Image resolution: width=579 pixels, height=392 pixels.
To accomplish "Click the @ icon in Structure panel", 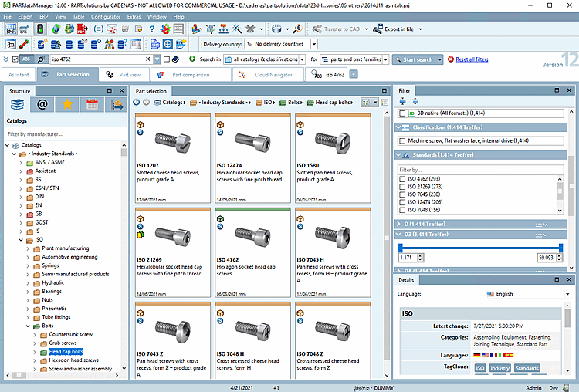I will click(x=42, y=105).
